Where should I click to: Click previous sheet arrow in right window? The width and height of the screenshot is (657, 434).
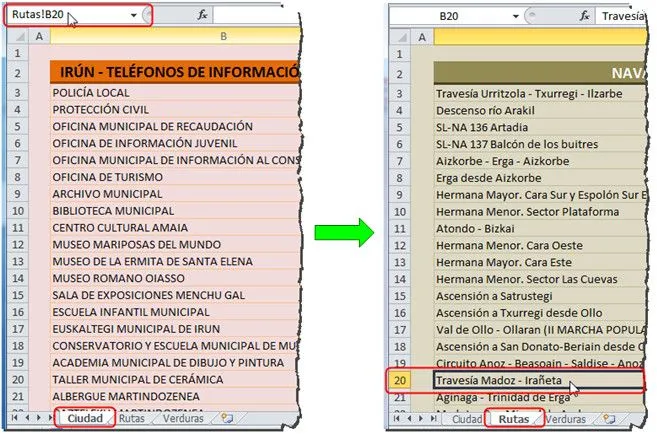pos(409,418)
